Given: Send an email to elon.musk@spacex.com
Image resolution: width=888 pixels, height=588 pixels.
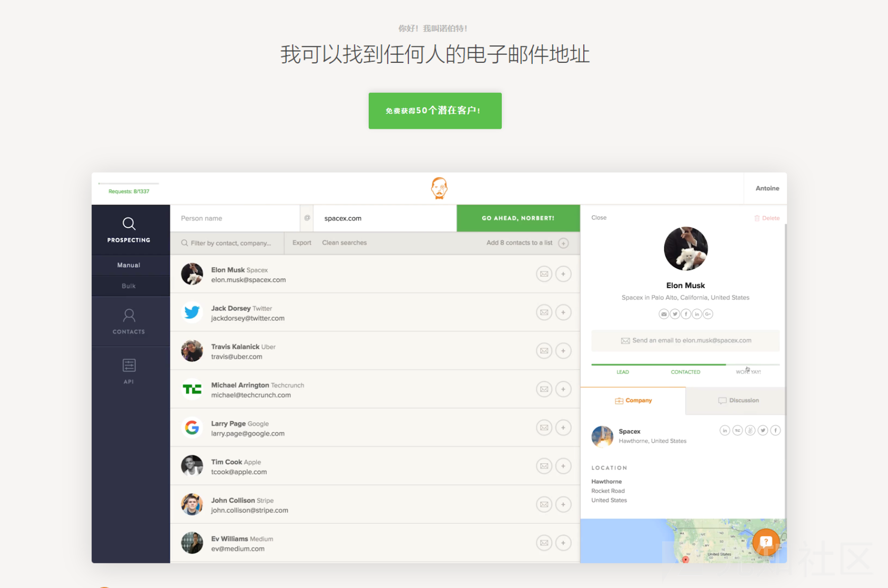Looking at the screenshot, I should pos(685,341).
